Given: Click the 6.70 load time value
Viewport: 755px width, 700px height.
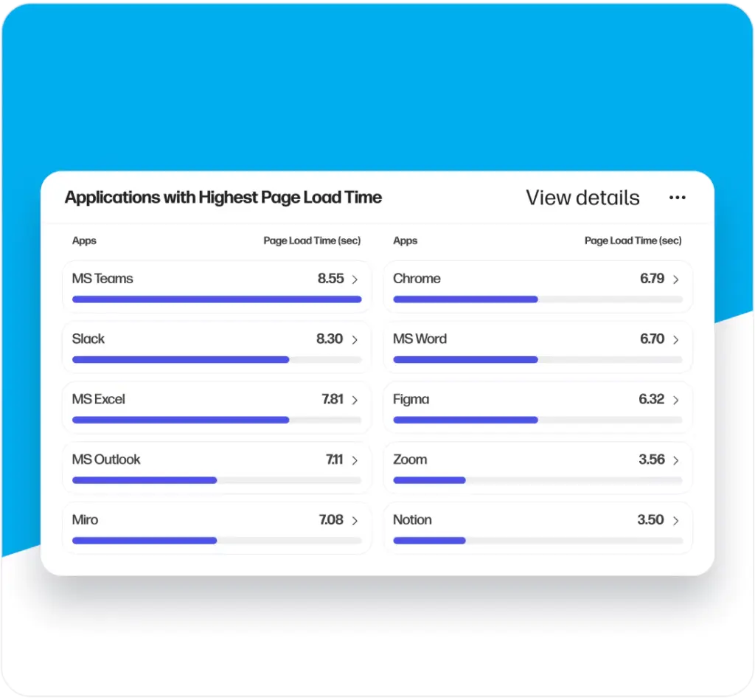Looking at the screenshot, I should tap(652, 339).
